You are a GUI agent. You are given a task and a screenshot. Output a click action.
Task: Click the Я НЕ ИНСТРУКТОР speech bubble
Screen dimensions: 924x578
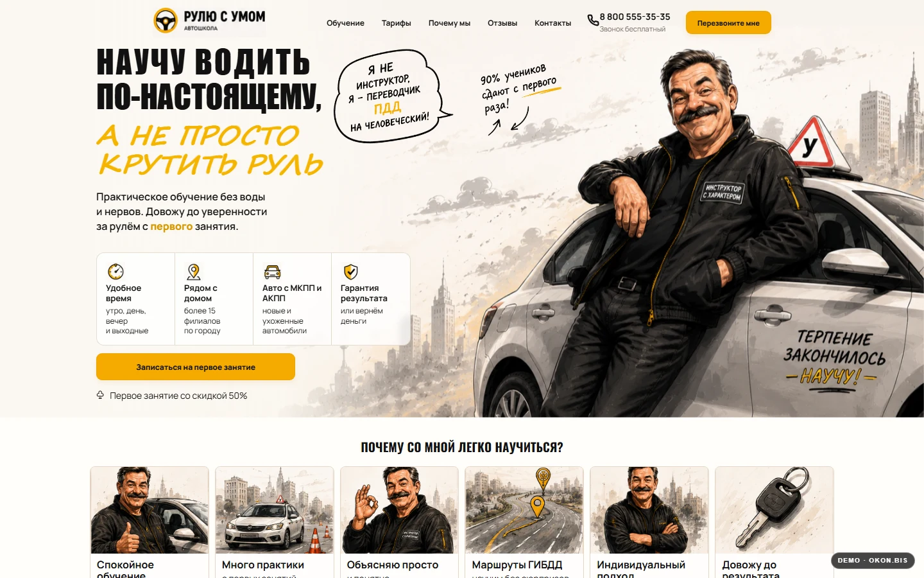tap(391, 96)
